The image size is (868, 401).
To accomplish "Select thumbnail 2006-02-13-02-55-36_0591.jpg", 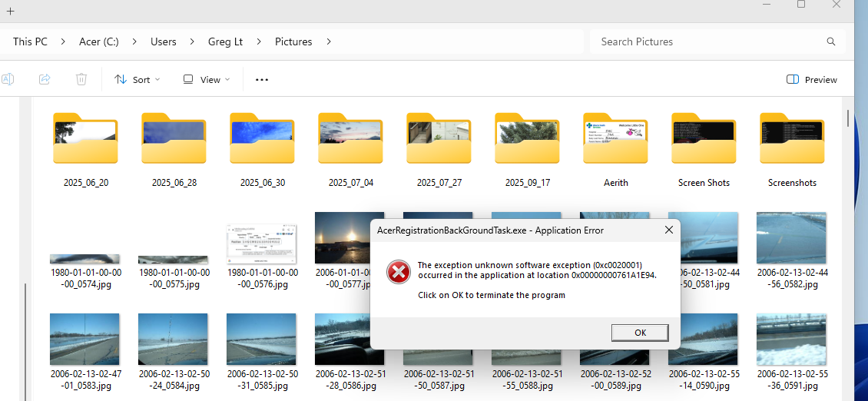I will coord(791,339).
